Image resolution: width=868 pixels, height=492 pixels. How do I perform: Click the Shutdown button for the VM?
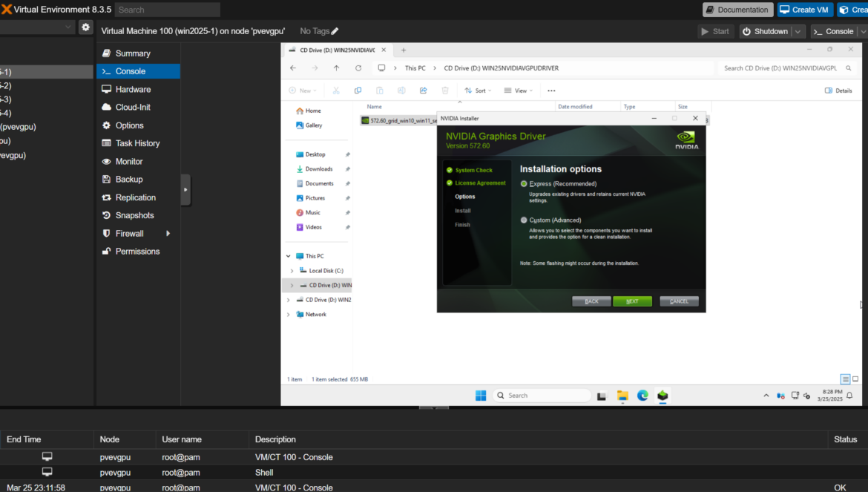(x=766, y=32)
